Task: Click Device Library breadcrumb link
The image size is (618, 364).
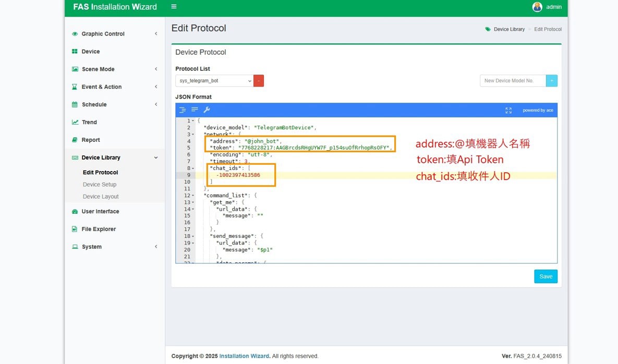Action: click(509, 29)
